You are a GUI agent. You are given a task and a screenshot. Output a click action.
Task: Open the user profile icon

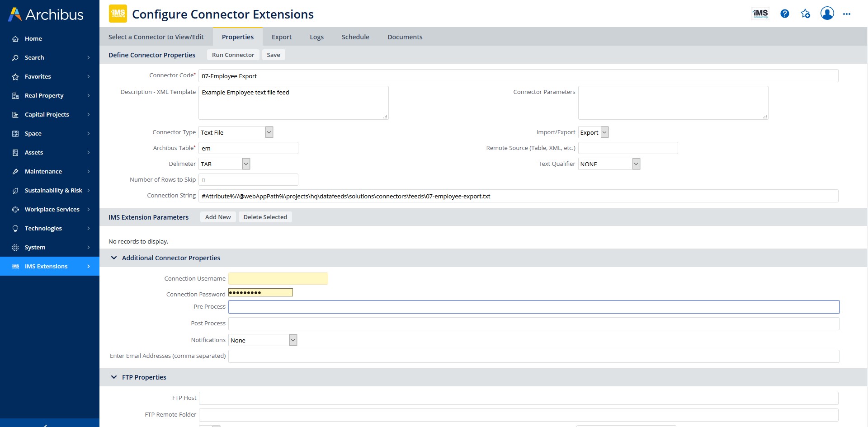(827, 14)
